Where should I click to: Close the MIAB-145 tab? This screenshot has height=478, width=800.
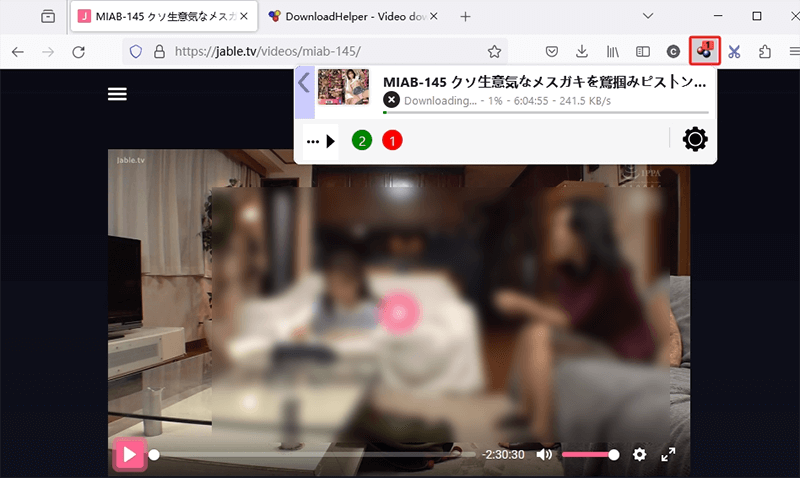click(x=244, y=16)
